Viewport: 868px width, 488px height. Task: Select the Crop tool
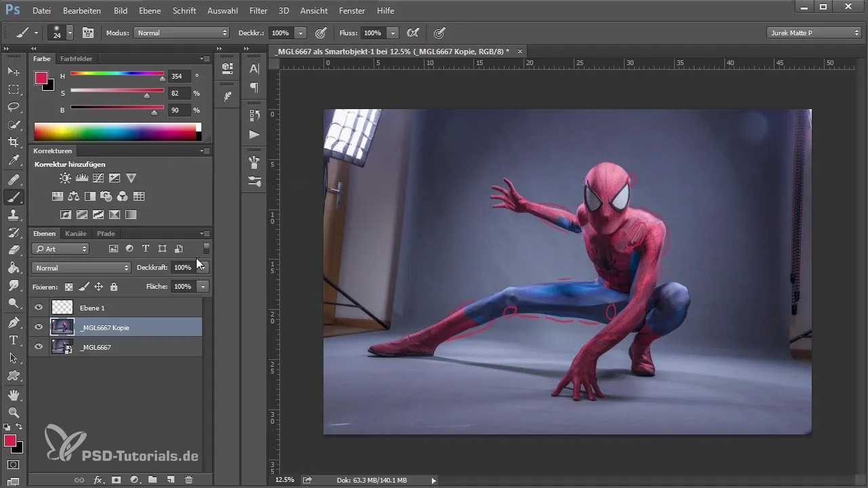click(14, 142)
